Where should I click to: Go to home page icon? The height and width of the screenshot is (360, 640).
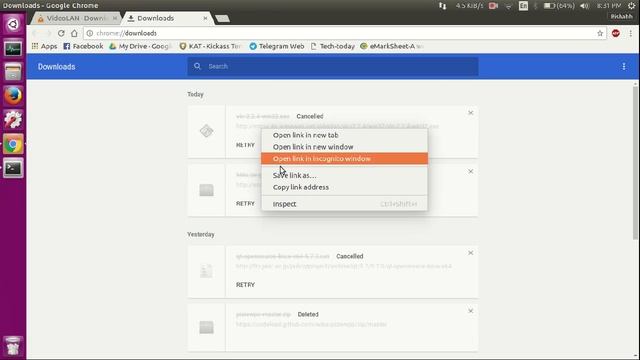coord(74,33)
